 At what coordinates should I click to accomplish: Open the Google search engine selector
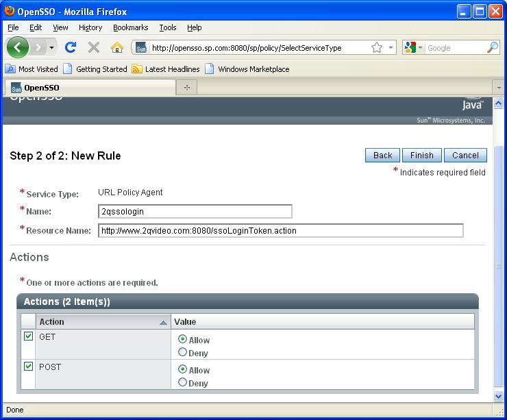413,48
